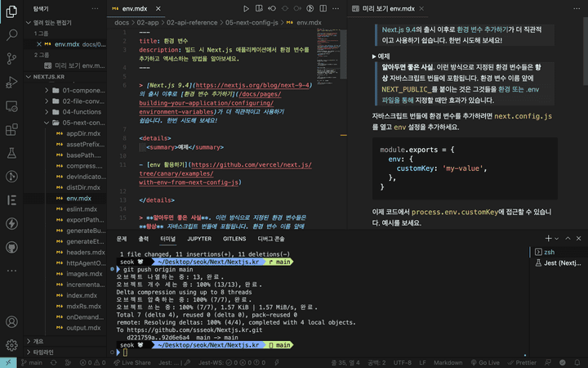Open the Run and Debug view
Screen dimensions: 588x368
(x=11, y=83)
